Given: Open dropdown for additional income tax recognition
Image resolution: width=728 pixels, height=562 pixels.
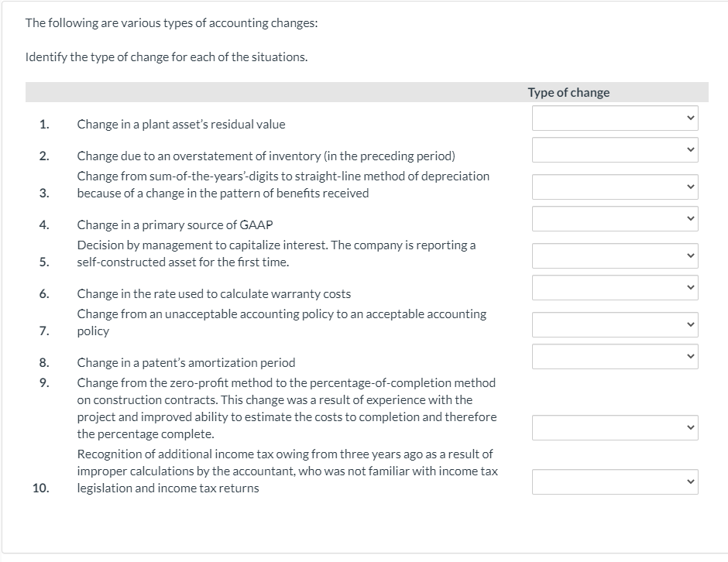Looking at the screenshot, I should point(615,481).
